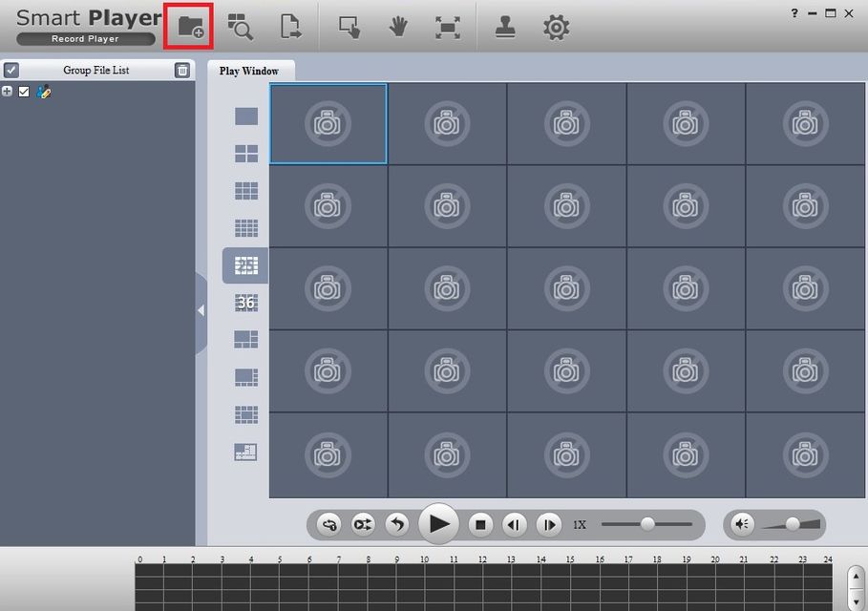Click timeline at hour 12 marker
Image resolution: width=868 pixels, height=611 pixels.
pyautogui.click(x=482, y=559)
